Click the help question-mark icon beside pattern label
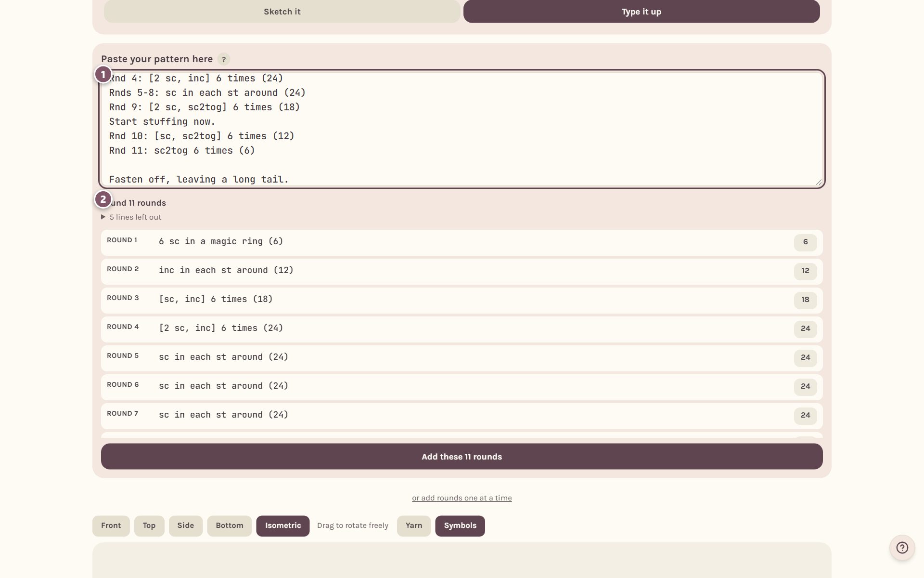Viewport: 924px width, 578px height. point(223,59)
